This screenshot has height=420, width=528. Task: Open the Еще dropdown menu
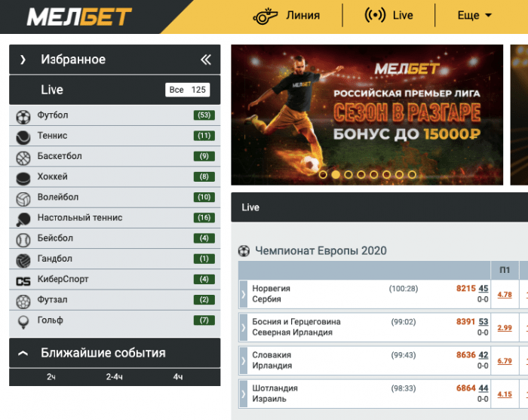(474, 15)
